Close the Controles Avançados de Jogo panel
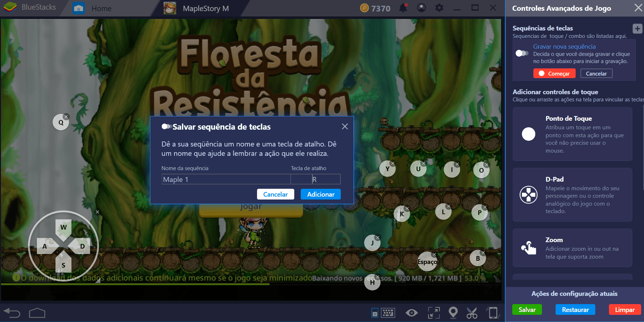This screenshot has width=644, height=322. pos(638,8)
